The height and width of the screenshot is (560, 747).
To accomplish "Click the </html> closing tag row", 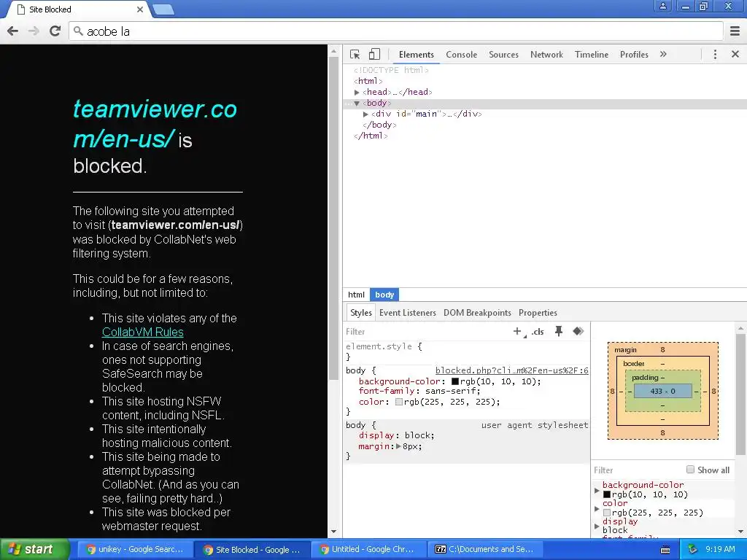I will [x=371, y=136].
